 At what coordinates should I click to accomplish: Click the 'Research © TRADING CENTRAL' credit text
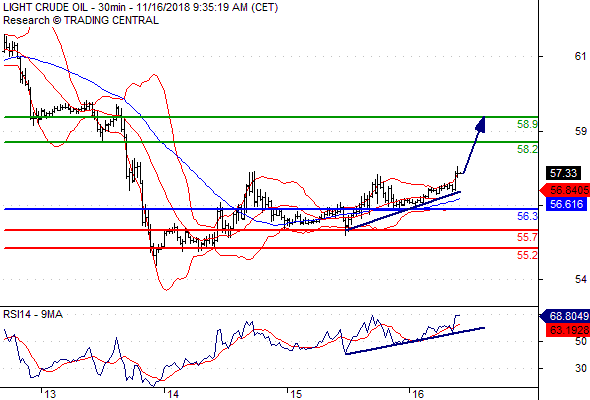[81, 20]
